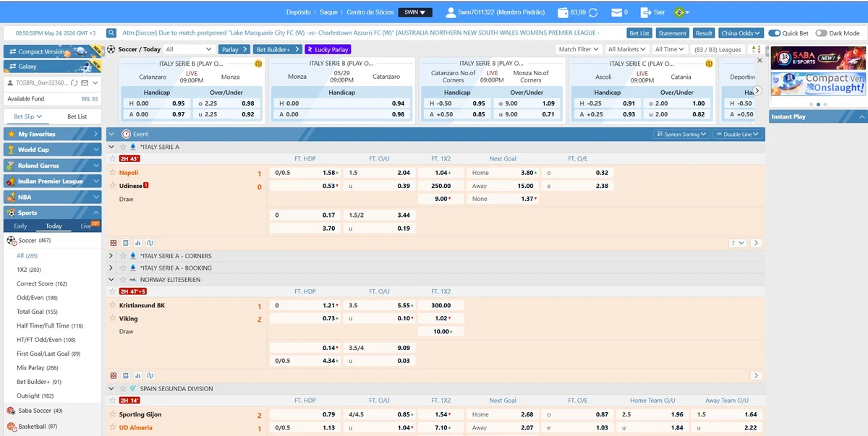Click the wallet balance icon
868x436 pixels.
(x=563, y=12)
